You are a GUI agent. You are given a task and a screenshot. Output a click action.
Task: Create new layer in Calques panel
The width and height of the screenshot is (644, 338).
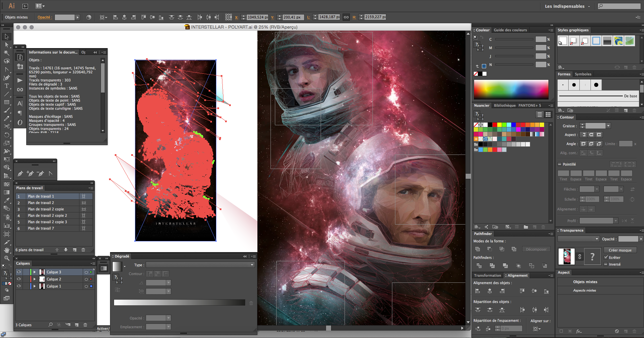click(x=77, y=325)
